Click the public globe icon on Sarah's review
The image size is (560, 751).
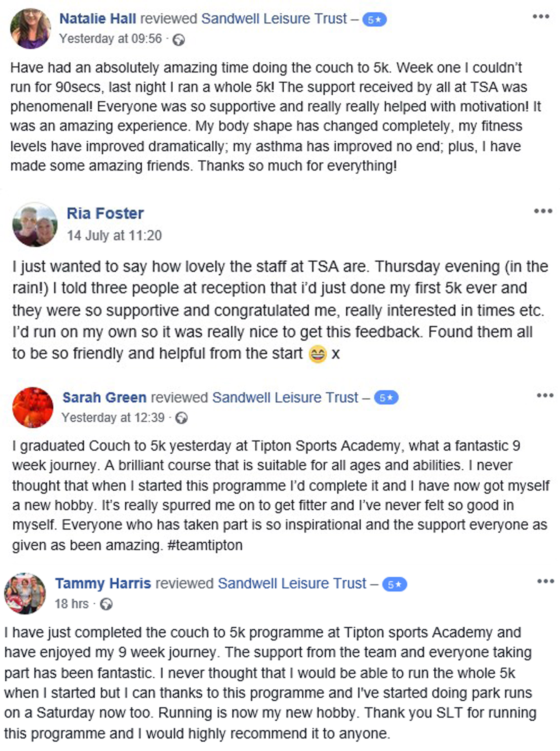(181, 418)
